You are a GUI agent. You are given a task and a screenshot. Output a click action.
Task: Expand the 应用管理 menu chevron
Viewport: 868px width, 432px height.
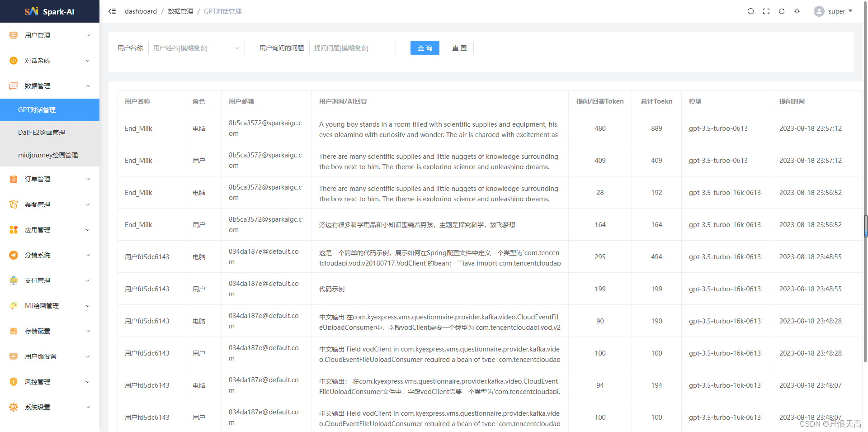88,230
